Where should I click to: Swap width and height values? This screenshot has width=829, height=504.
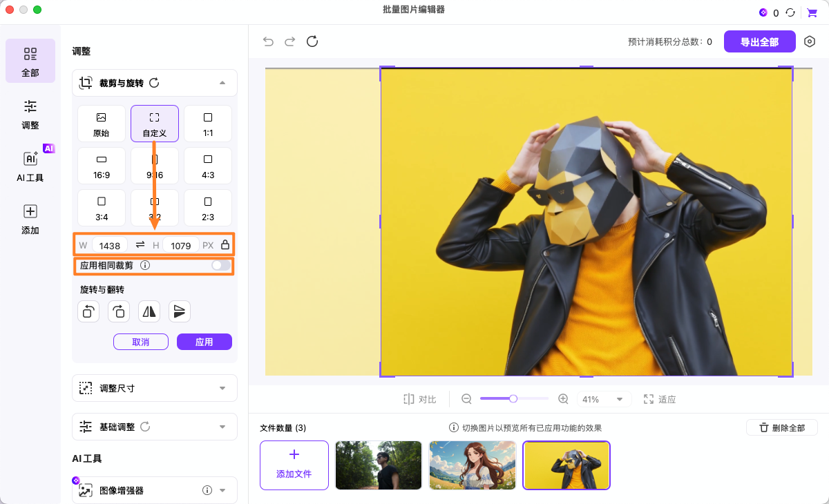(140, 245)
